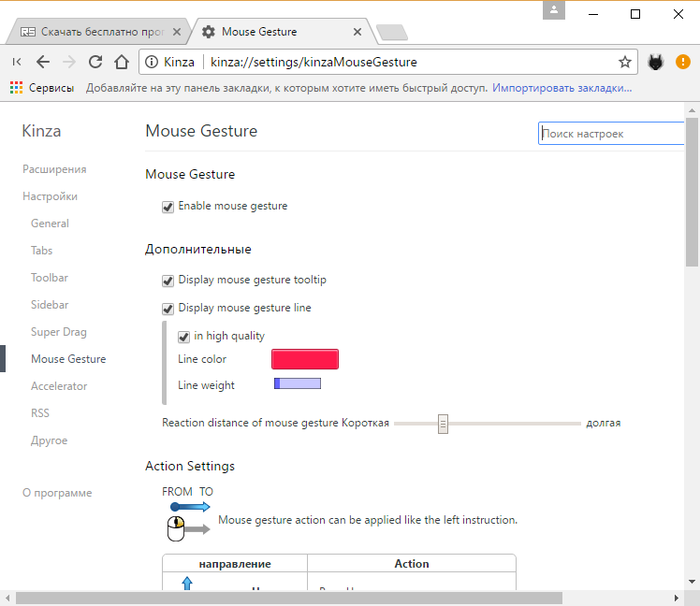Click the Kinza heading in sidebar

(41, 131)
